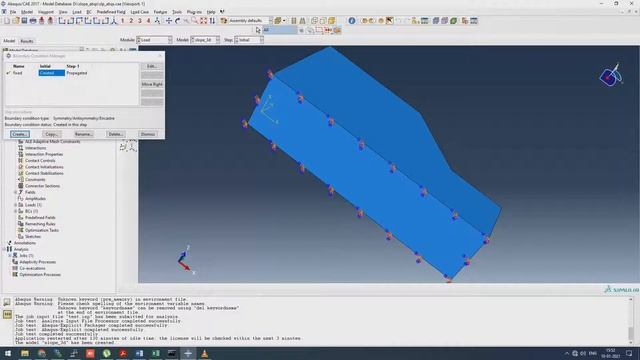Apply saved view number 1
640x360 pixels.
(122, 21)
